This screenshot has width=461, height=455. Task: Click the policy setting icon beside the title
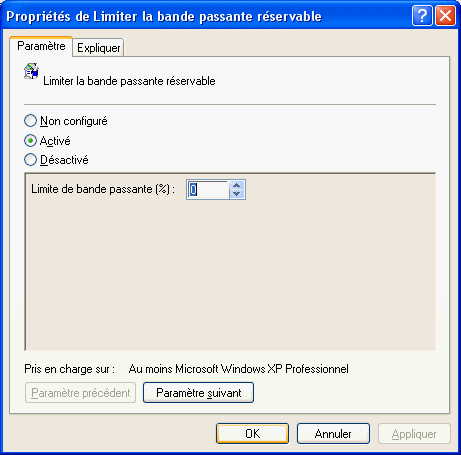pyautogui.click(x=32, y=71)
